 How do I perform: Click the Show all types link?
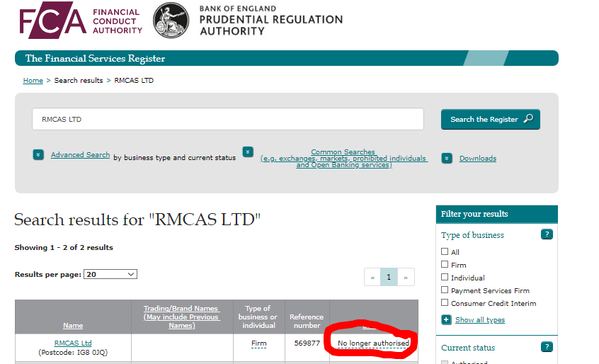point(480,319)
